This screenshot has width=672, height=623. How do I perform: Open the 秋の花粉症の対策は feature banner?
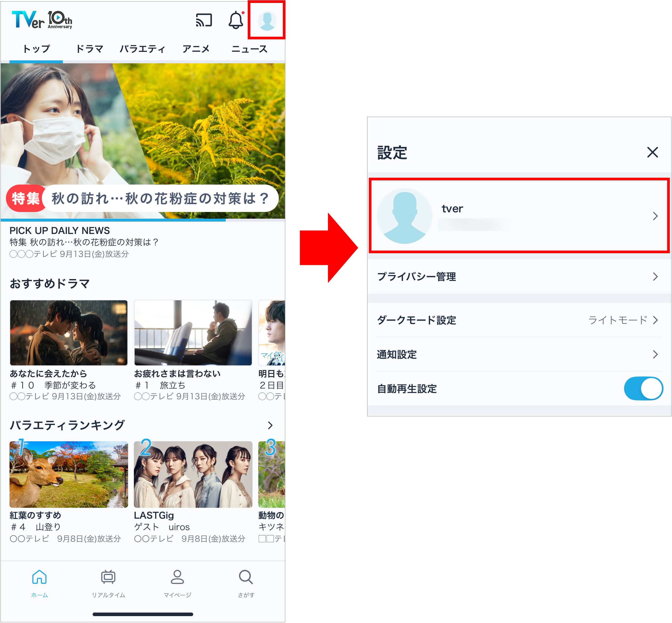pyautogui.click(x=143, y=141)
